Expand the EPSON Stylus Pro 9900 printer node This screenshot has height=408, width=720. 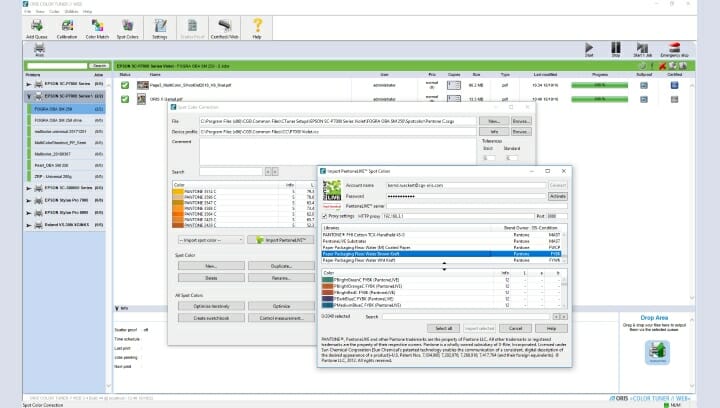(28, 213)
